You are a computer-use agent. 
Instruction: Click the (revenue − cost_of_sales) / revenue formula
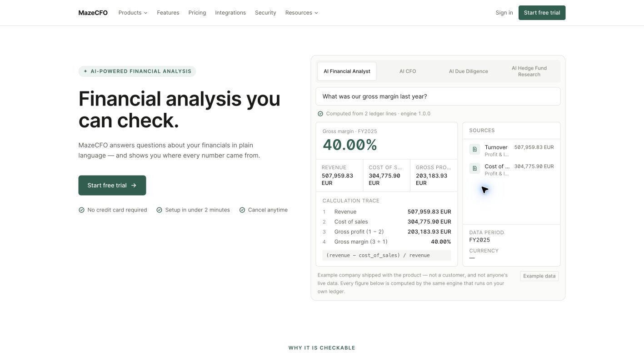coord(387,255)
